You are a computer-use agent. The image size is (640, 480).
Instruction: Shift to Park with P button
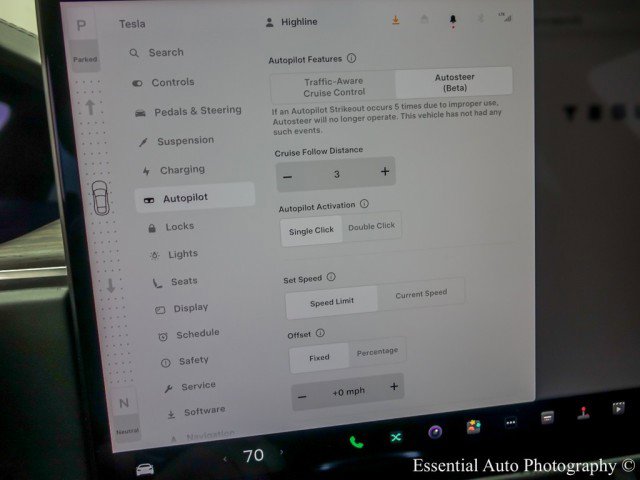[81, 26]
